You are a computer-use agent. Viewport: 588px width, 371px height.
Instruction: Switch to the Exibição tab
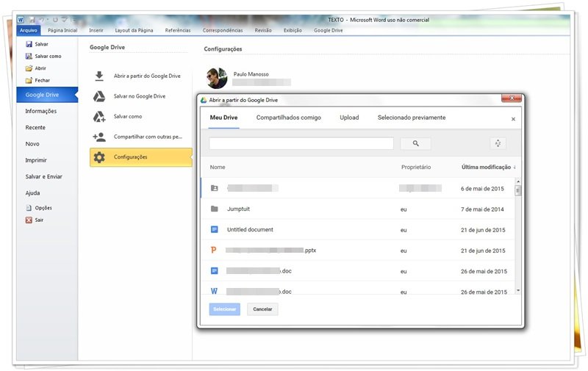(293, 30)
